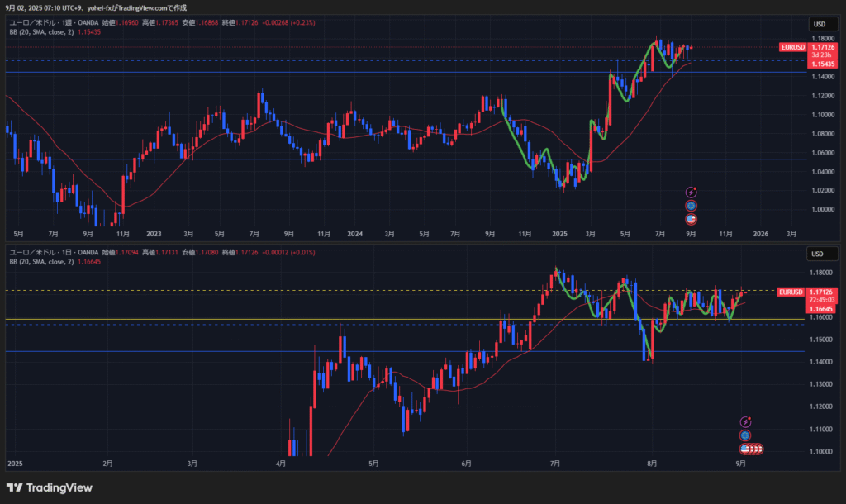Viewport: 846px width, 504px height.
Task: Click the 1.16645 Bollinger value label on the price scale
Action: point(820,309)
